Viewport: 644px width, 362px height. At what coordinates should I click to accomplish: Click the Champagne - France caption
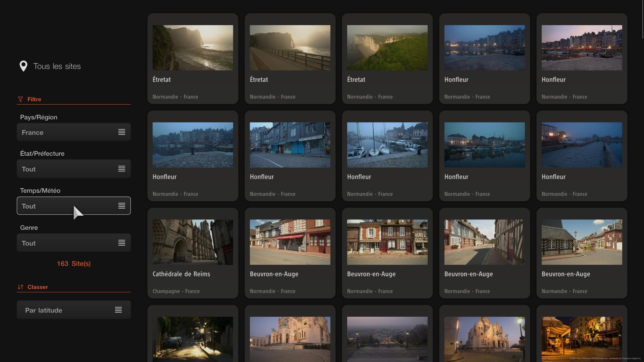176,291
